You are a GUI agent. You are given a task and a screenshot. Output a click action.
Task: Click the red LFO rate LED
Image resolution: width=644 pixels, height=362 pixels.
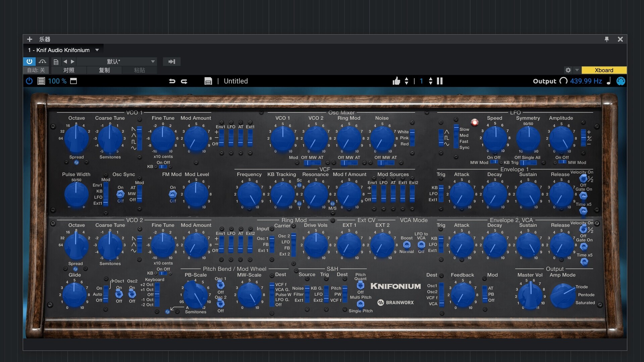click(x=475, y=122)
